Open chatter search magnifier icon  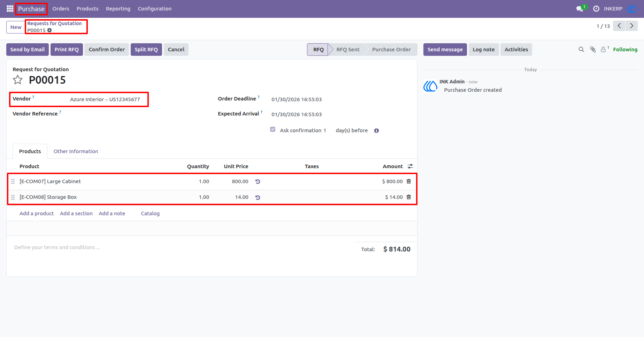pyautogui.click(x=581, y=50)
